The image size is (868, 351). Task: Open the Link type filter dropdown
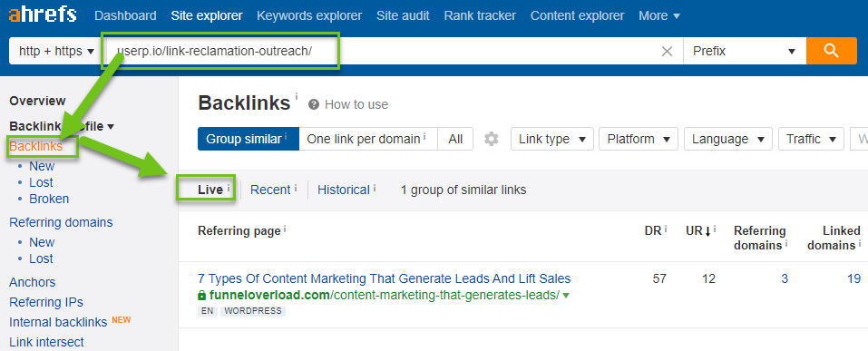point(552,139)
